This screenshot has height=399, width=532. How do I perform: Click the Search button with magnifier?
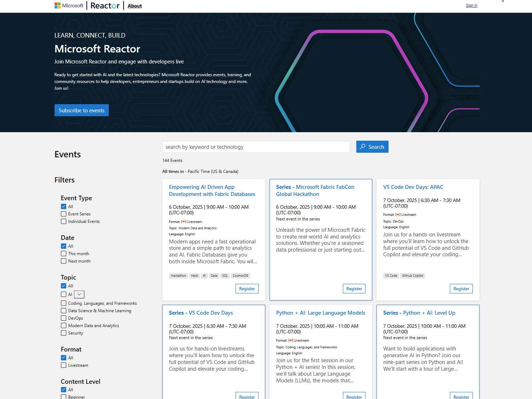[372, 147]
